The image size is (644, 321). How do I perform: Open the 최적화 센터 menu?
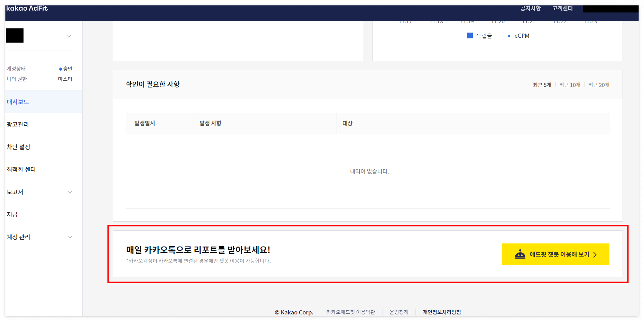coord(44,169)
